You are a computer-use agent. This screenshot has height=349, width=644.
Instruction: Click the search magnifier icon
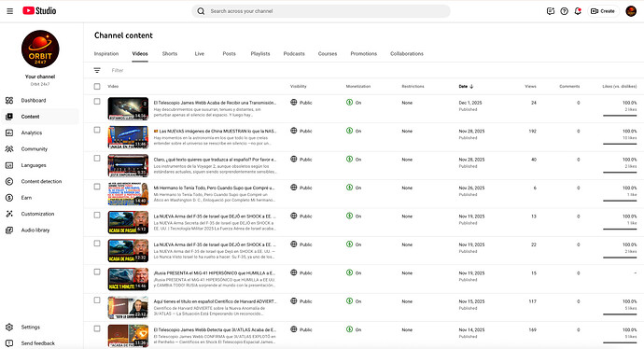click(201, 11)
